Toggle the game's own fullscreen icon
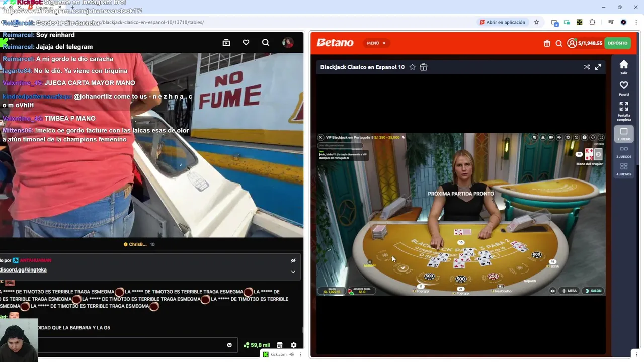644x362 pixels. point(601,137)
